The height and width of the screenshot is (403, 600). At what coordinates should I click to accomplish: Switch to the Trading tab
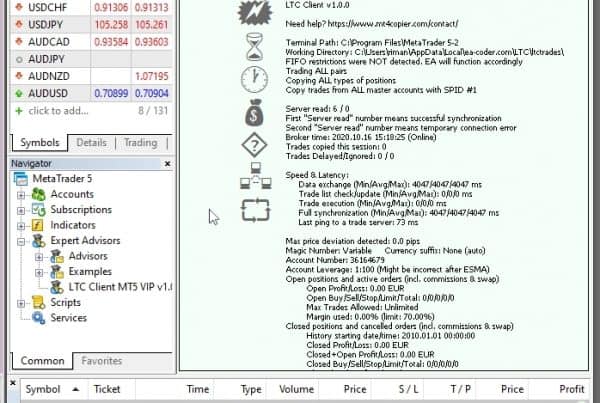140,143
